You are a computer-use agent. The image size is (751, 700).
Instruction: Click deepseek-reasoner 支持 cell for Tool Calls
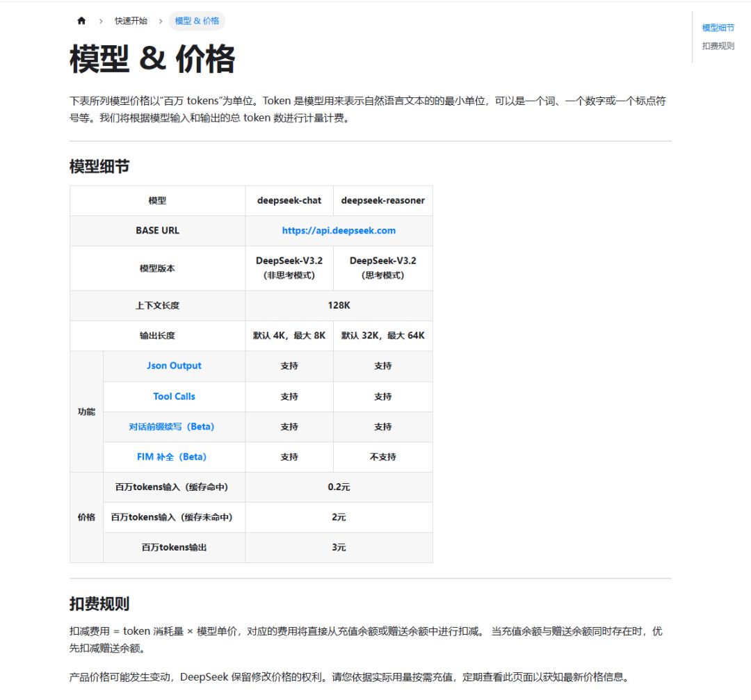(x=382, y=396)
